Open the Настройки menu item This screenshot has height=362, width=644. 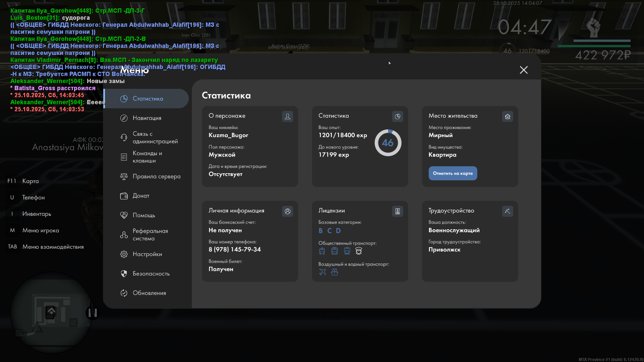pyautogui.click(x=147, y=254)
